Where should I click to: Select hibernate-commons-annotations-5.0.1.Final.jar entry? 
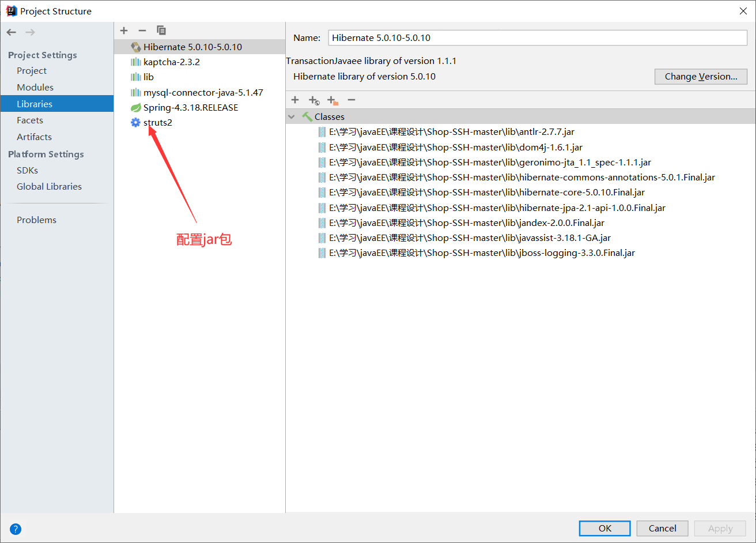pos(522,178)
